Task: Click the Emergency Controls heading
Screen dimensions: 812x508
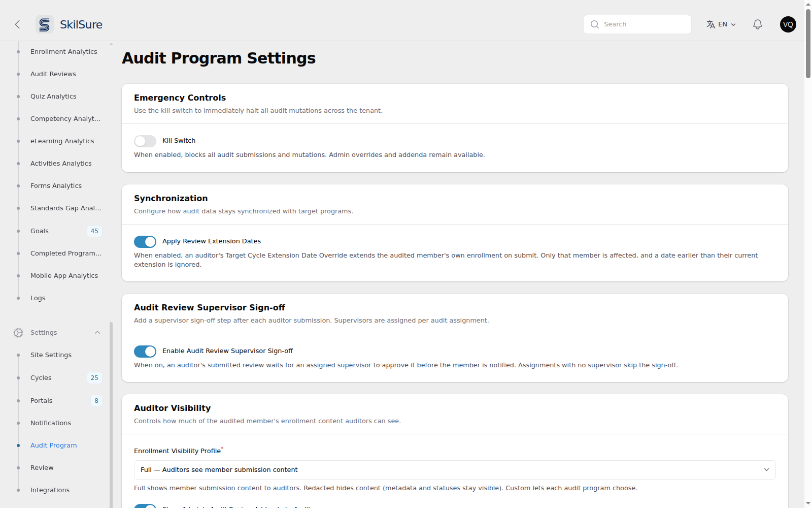Action: tap(180, 98)
